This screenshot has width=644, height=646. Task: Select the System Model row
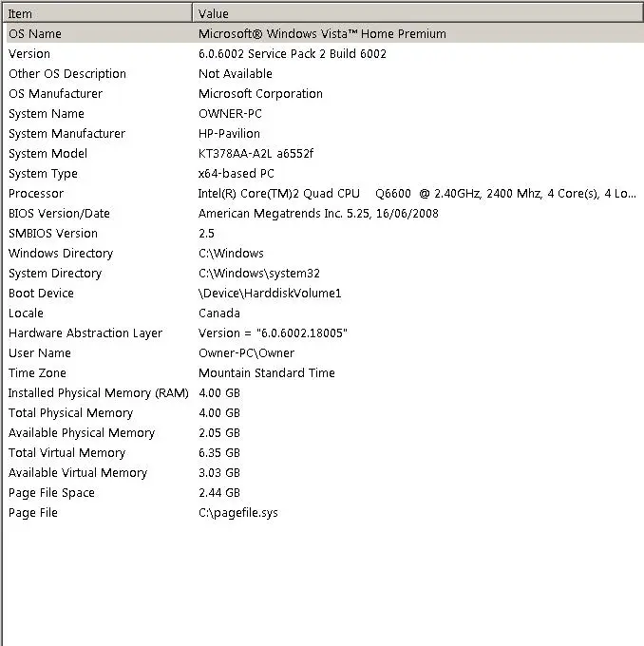[x=47, y=153]
